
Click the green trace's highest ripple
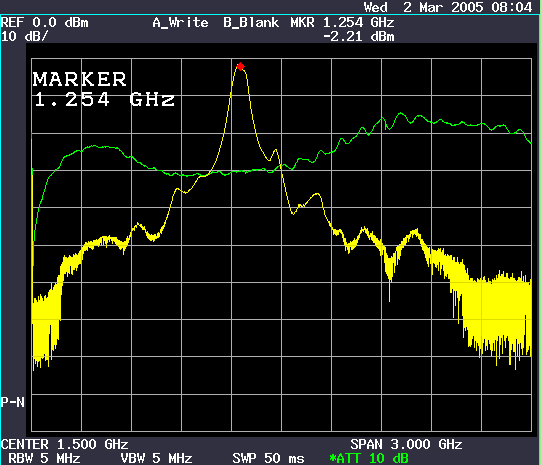click(400, 113)
